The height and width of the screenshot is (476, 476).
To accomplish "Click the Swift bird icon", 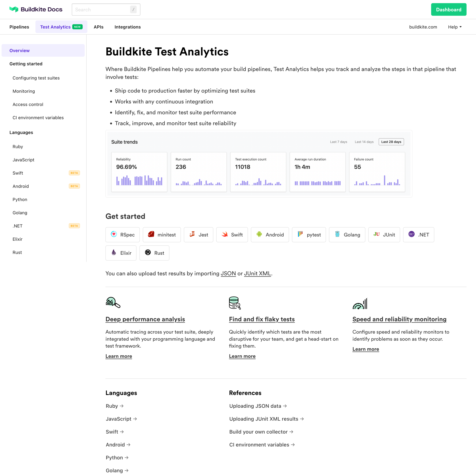I will coord(225,234).
